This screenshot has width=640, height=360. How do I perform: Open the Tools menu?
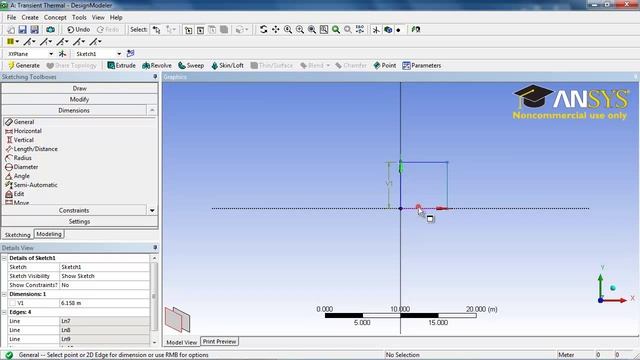pos(79,18)
